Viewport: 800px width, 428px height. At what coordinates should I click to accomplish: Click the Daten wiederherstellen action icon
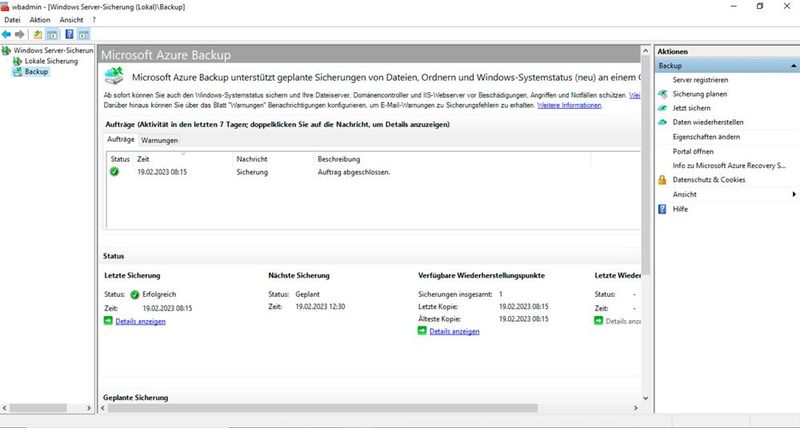click(x=662, y=122)
